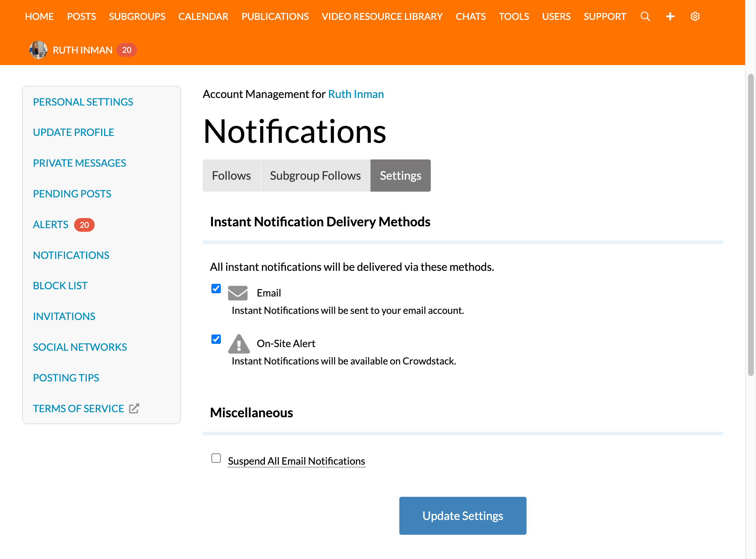Viewport: 756px width, 559px height.
Task: Open Publications in the top navigation
Action: pos(275,16)
